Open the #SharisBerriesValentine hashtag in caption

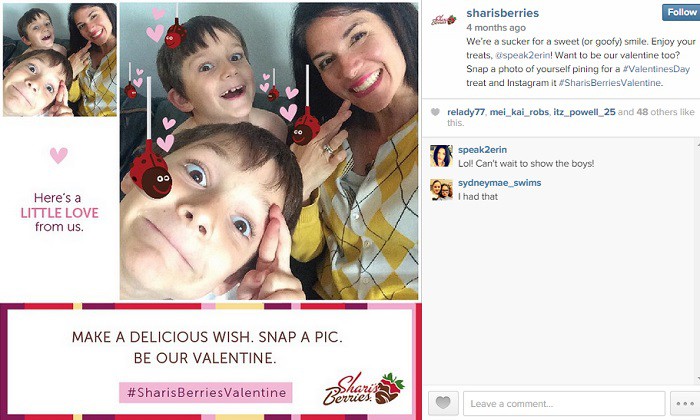click(x=609, y=83)
